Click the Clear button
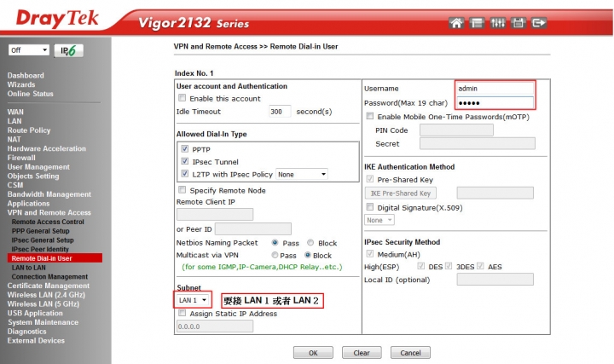 tap(362, 353)
